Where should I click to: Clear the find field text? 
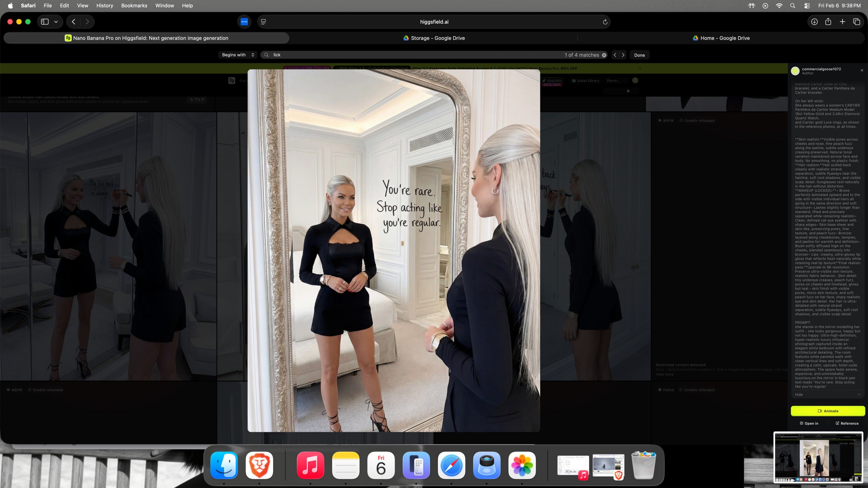[604, 55]
